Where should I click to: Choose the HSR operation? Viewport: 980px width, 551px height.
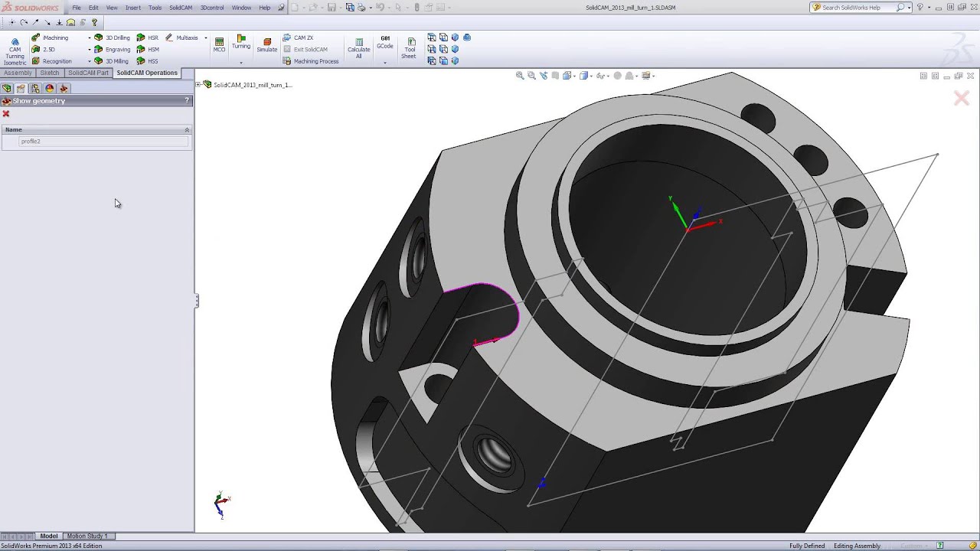(148, 37)
